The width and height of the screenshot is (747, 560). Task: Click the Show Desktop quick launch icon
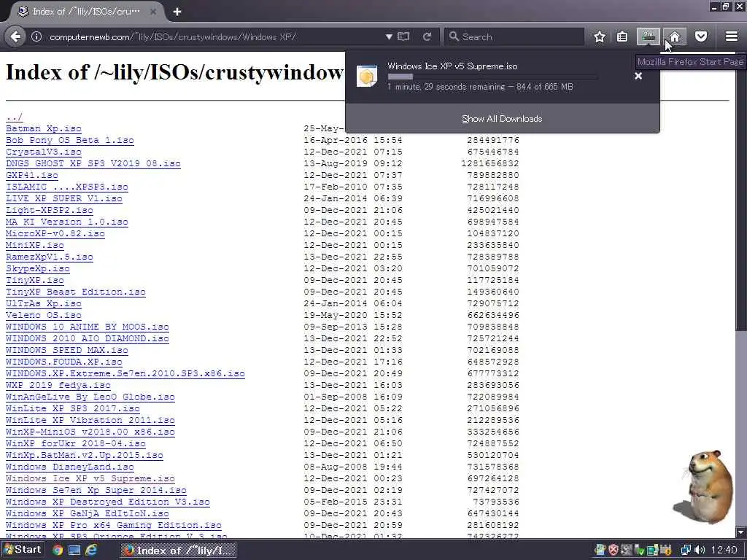click(x=74, y=551)
